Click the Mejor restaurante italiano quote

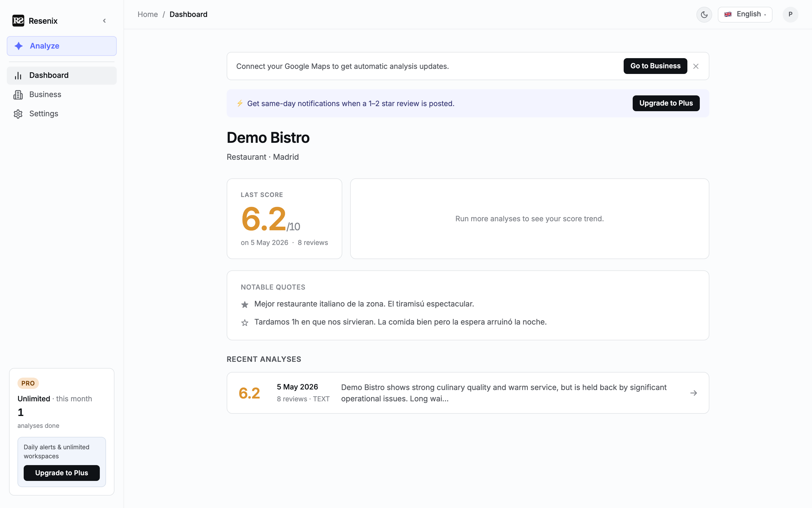click(x=364, y=304)
